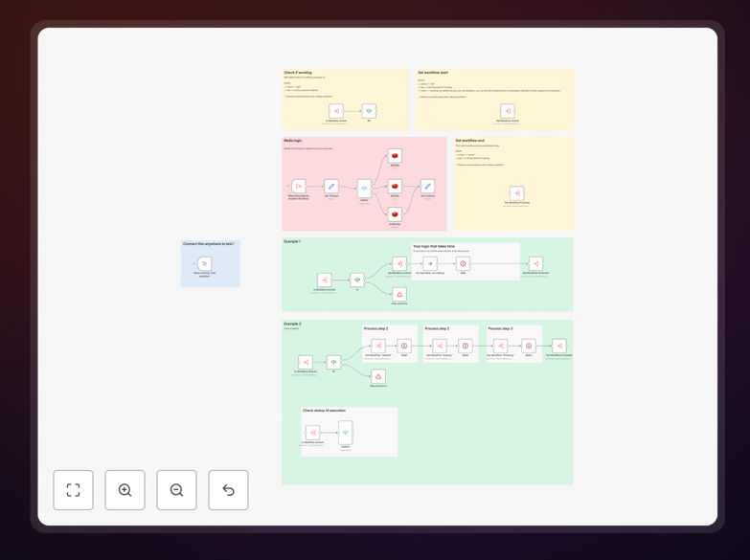Click the 'Process step 3' note title

click(500, 328)
